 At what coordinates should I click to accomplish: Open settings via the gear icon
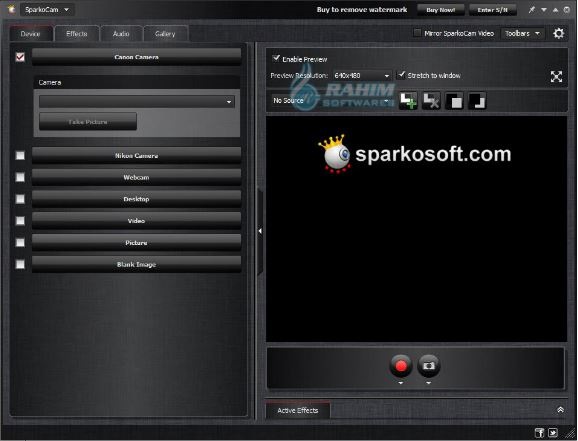coord(558,34)
